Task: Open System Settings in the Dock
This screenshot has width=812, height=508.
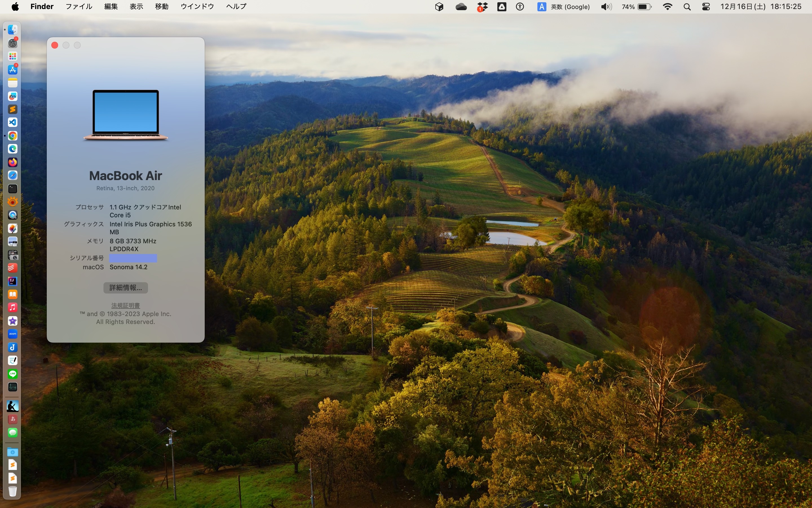Action: 13,43
